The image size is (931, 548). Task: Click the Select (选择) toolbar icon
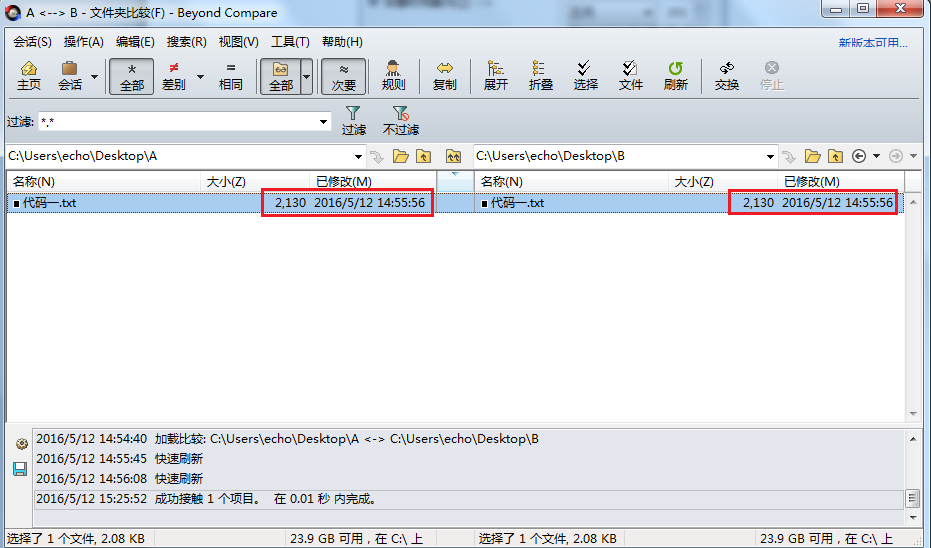pos(585,76)
